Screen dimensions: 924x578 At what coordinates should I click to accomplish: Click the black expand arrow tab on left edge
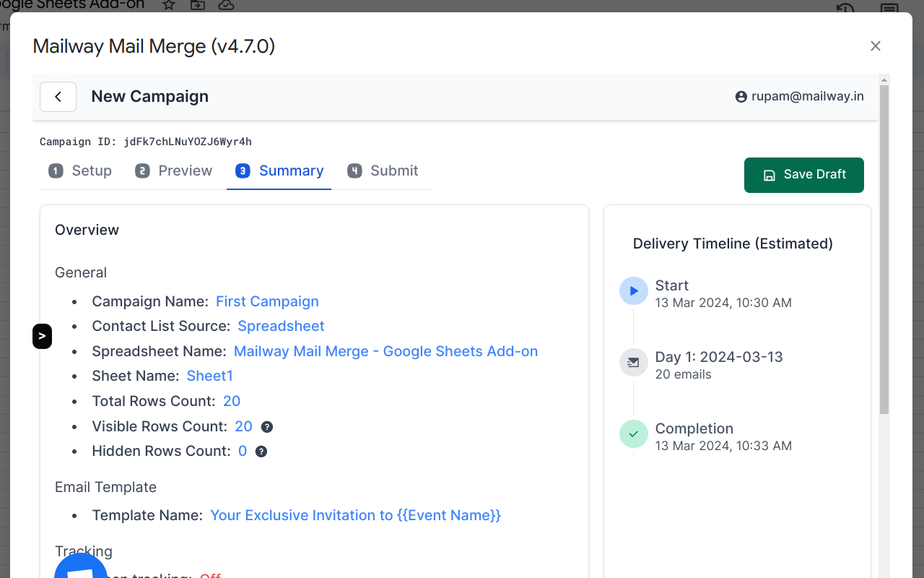pyautogui.click(x=42, y=336)
